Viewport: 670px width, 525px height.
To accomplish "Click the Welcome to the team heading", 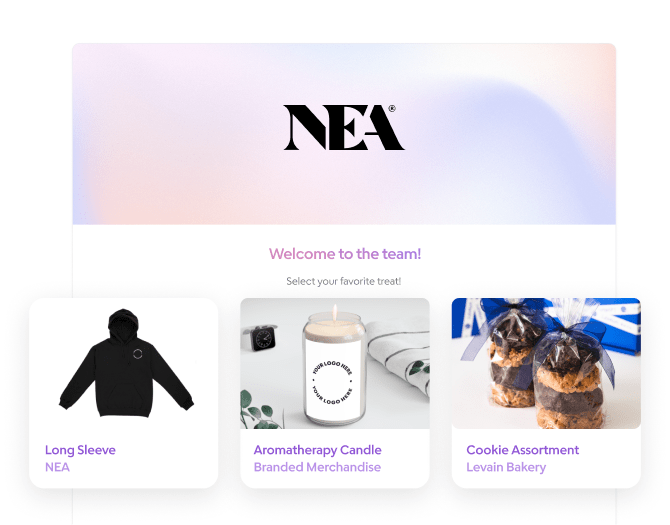I will (345, 254).
